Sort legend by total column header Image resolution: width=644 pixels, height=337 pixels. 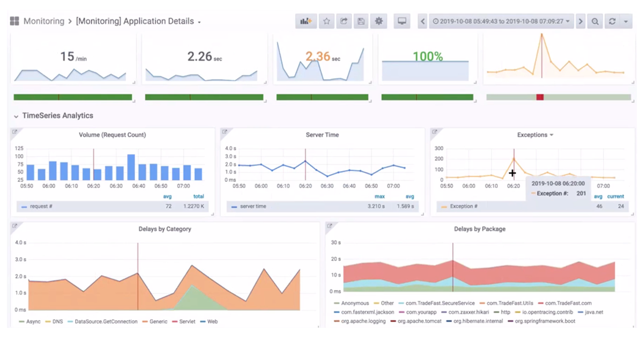[x=199, y=196]
